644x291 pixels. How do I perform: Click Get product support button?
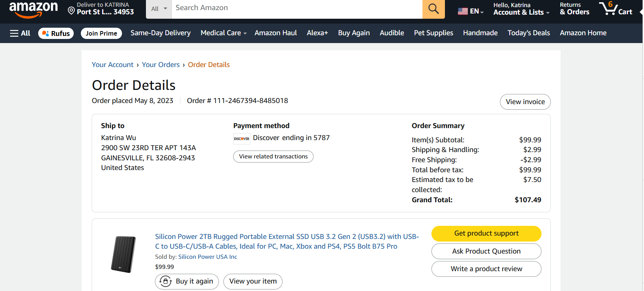pyautogui.click(x=486, y=233)
